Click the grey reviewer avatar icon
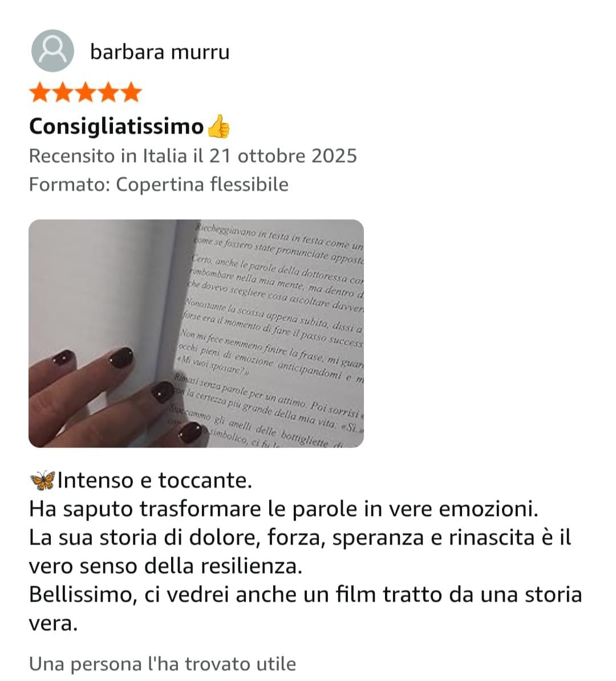Screen dimensions: 616x681 point(52,51)
